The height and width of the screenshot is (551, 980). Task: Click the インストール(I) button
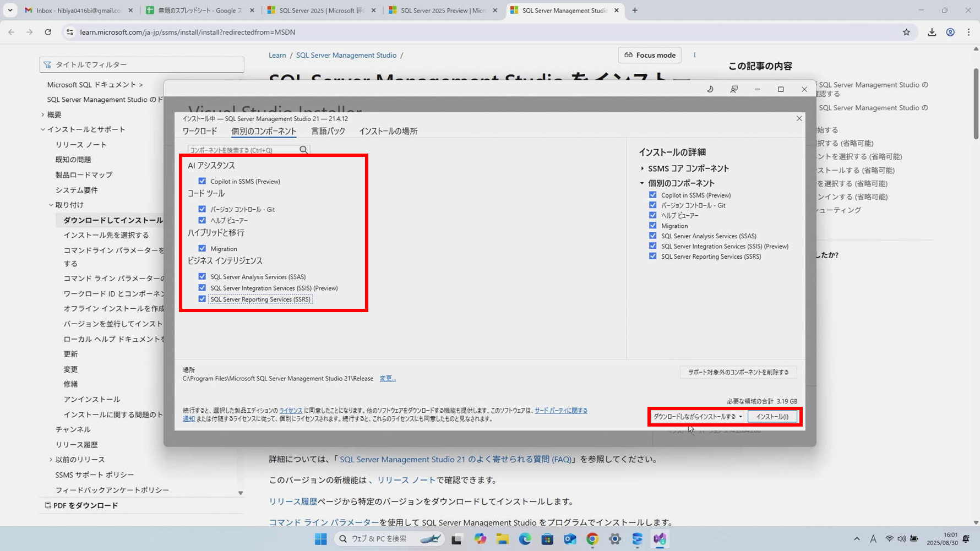(x=773, y=417)
